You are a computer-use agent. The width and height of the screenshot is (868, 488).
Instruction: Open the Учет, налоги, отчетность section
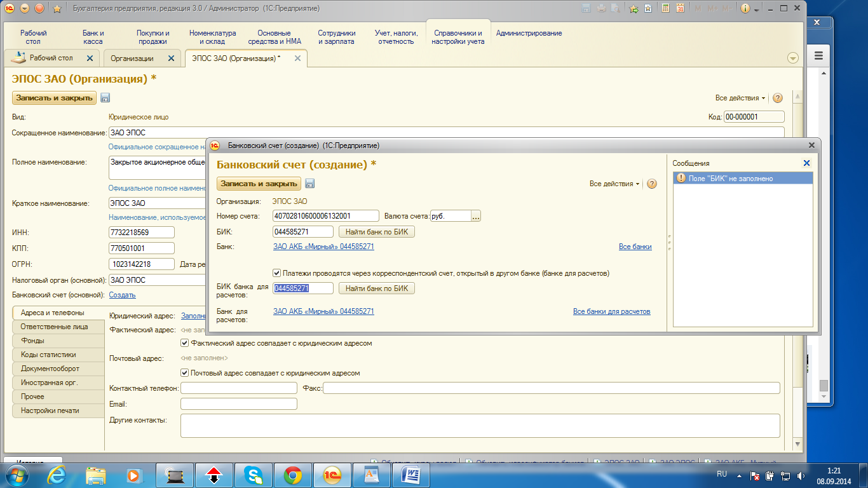[396, 37]
